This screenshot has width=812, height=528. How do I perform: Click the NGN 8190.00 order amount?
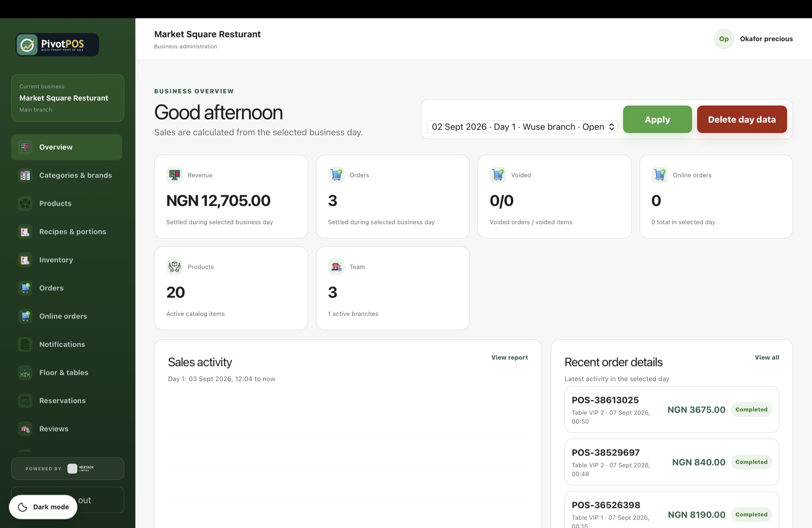(x=696, y=514)
